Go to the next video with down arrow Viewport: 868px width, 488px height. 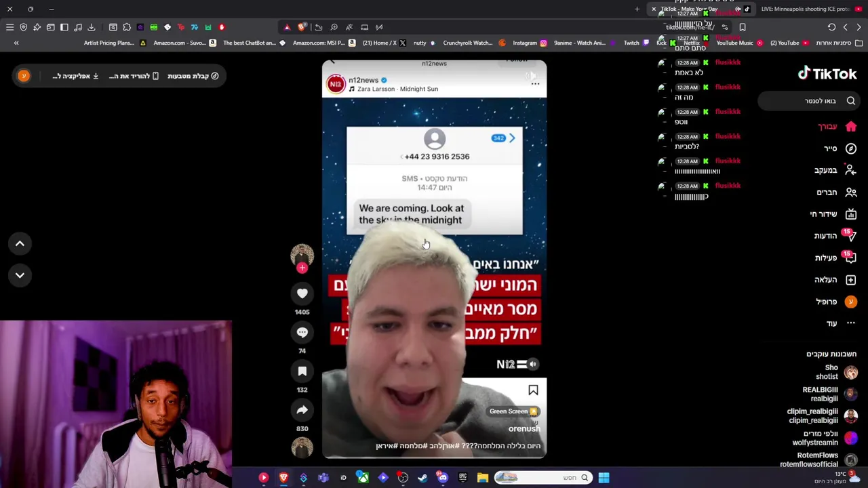[x=20, y=275]
